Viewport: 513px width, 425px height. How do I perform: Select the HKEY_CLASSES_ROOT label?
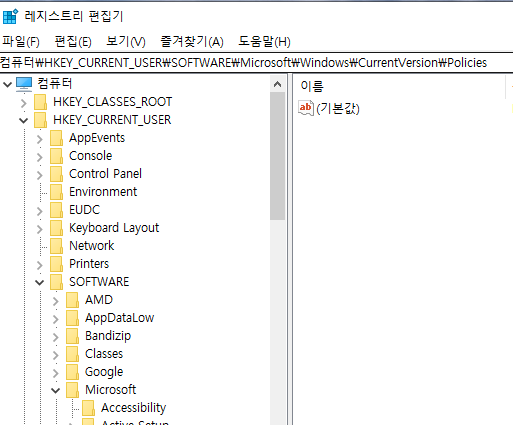click(x=112, y=102)
